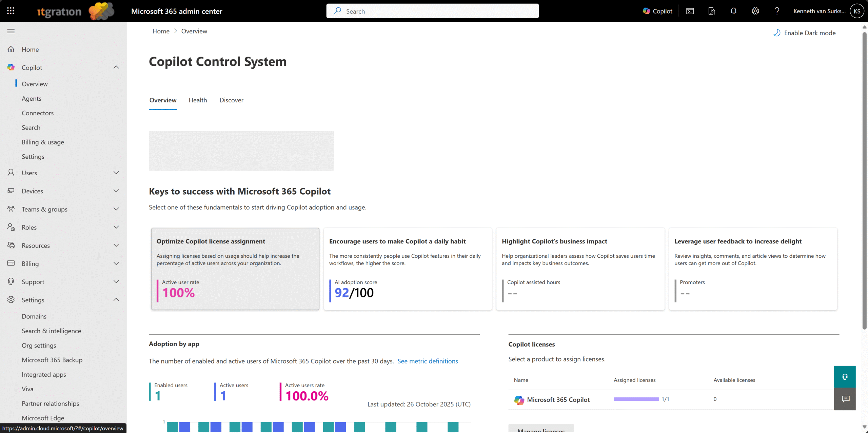Click the settings gear in top bar
This screenshot has width=868, height=433.
(x=755, y=11)
